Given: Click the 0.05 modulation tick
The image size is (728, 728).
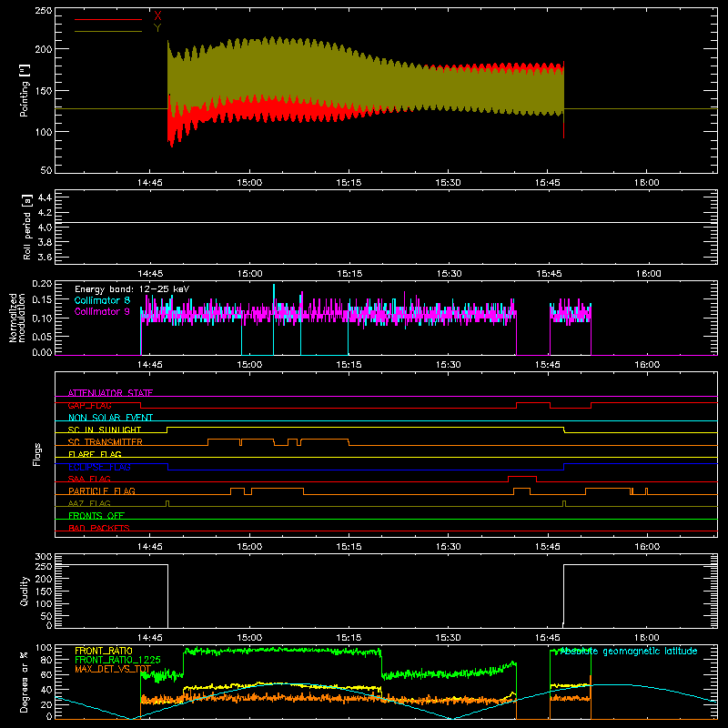Looking at the screenshot, I should [x=42, y=336].
